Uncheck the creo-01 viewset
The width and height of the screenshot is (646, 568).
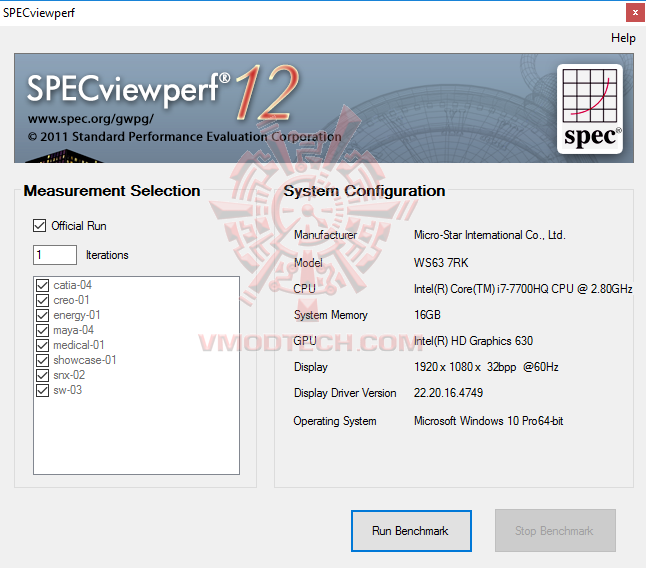pyautogui.click(x=42, y=300)
